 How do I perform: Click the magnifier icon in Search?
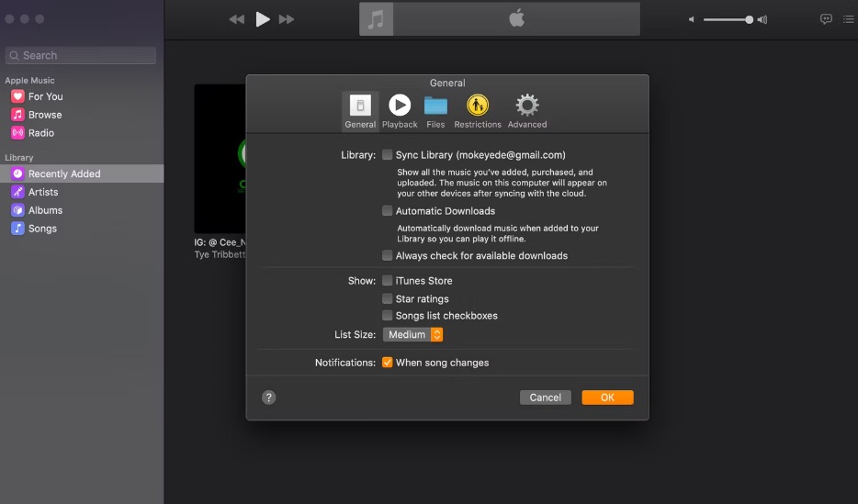pyautogui.click(x=14, y=55)
